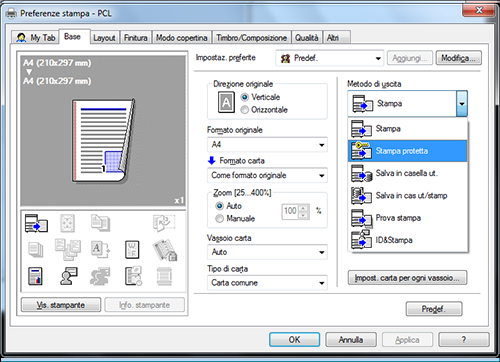Screen dimensions: 500x362
Task: Switch to the Qualità tab
Action: tap(307, 38)
